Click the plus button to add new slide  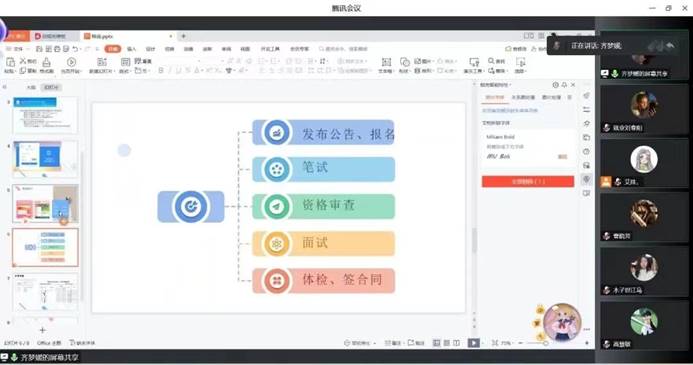coord(42,330)
